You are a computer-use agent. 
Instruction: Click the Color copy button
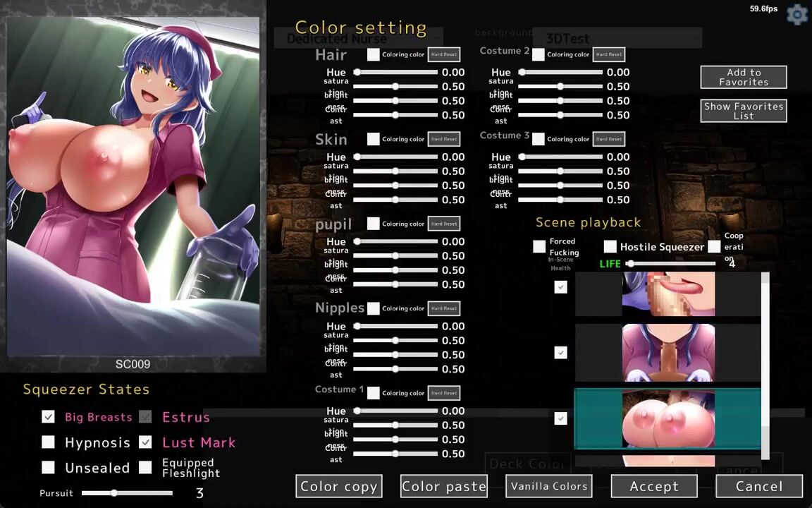click(x=338, y=486)
